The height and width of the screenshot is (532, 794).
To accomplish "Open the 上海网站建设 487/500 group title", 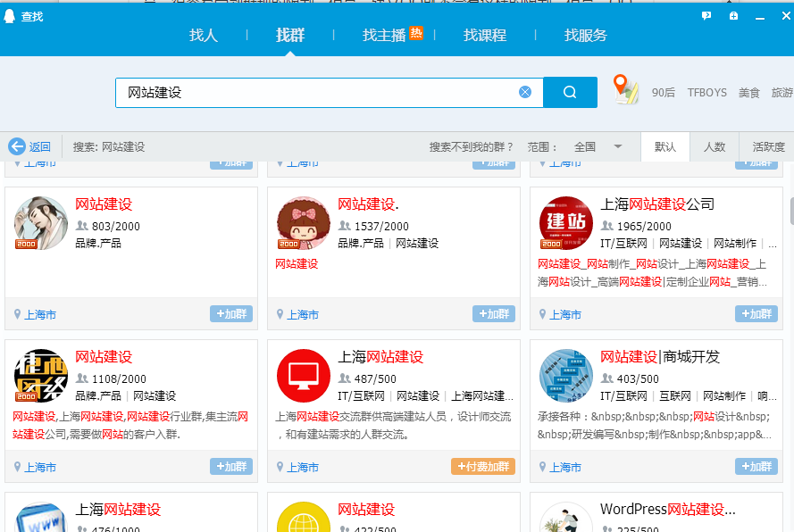I will point(380,357).
